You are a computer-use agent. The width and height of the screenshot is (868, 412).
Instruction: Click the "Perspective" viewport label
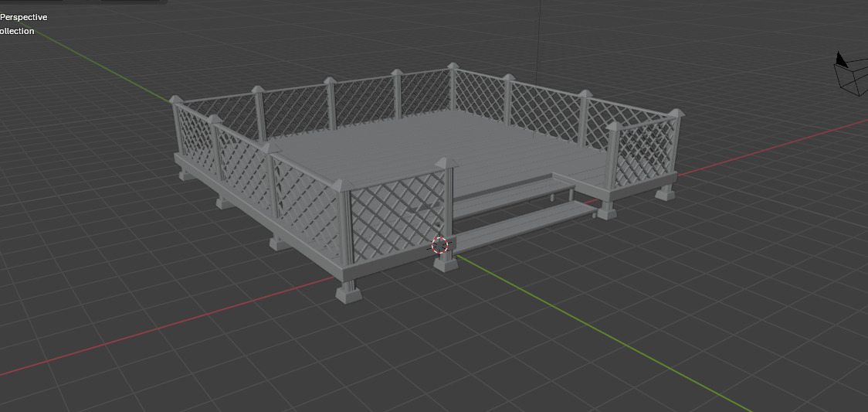[x=23, y=17]
